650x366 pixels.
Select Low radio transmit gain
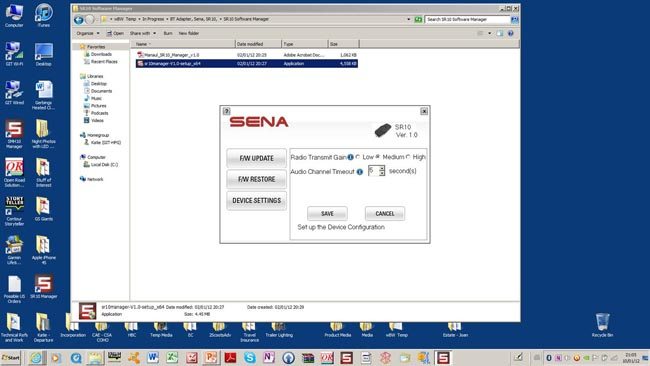(x=358, y=157)
